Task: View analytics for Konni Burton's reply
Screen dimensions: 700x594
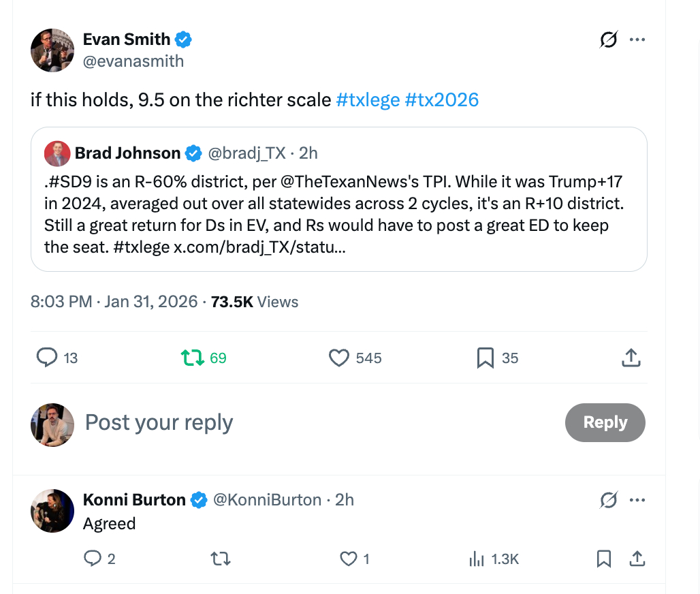Action: [476, 559]
